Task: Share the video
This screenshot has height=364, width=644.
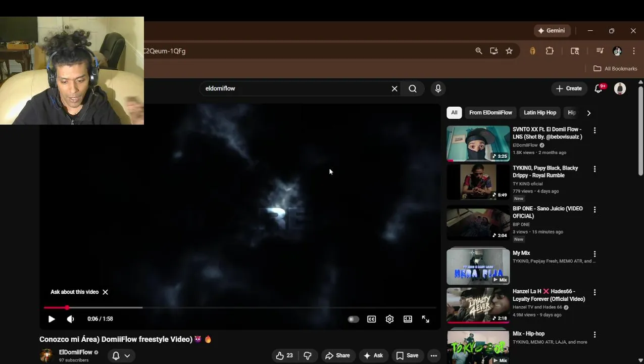Action: [338, 356]
